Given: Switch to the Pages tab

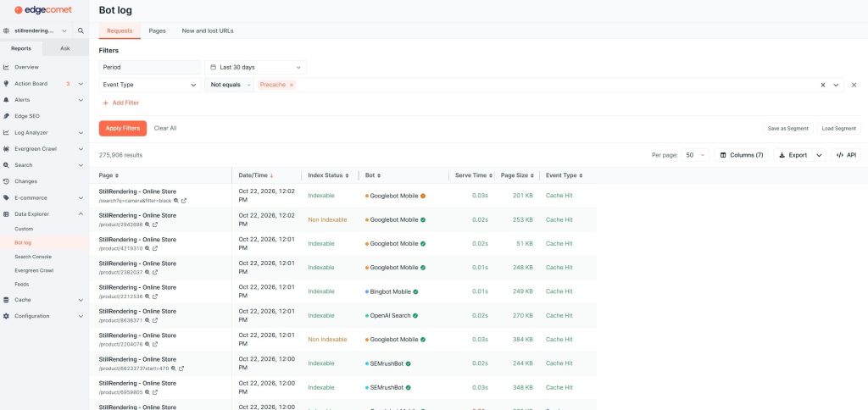Looking at the screenshot, I should tap(157, 31).
